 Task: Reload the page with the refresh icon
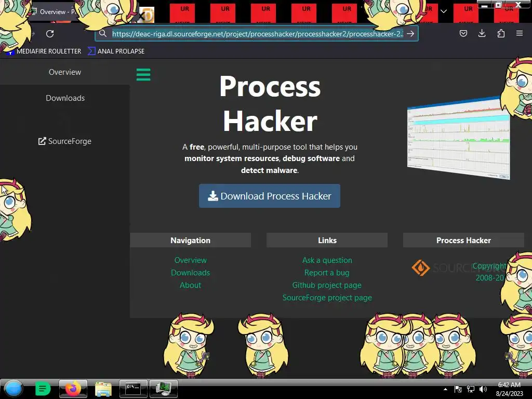coord(50,34)
